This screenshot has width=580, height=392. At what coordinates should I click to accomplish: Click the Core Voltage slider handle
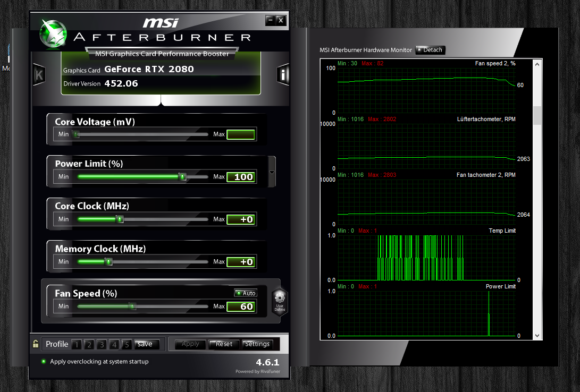point(76,134)
